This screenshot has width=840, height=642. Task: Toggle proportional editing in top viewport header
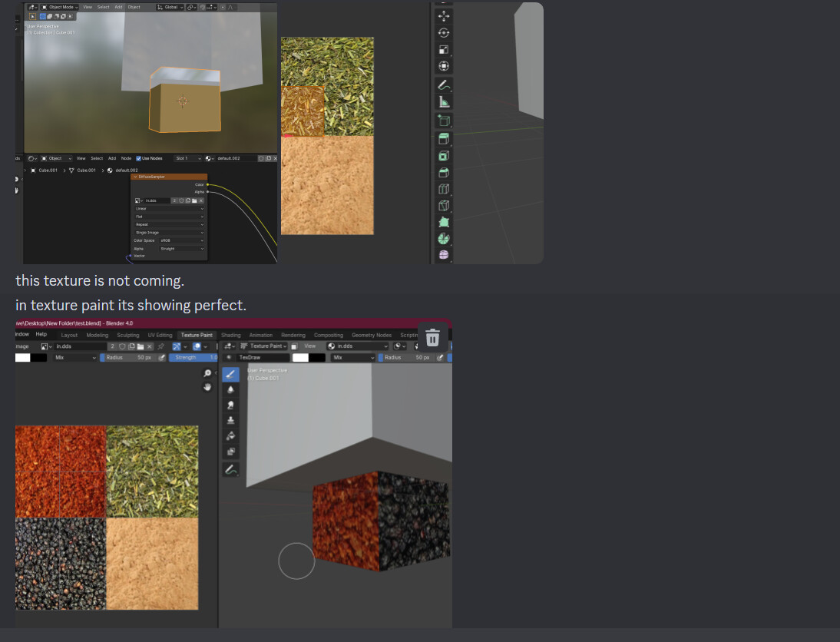(223, 8)
